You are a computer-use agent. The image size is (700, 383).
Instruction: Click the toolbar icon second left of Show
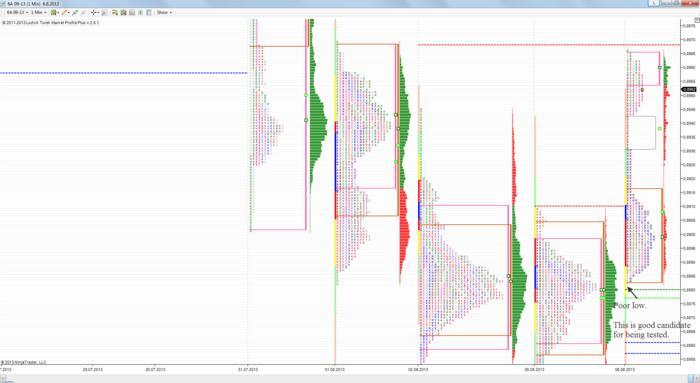point(140,12)
